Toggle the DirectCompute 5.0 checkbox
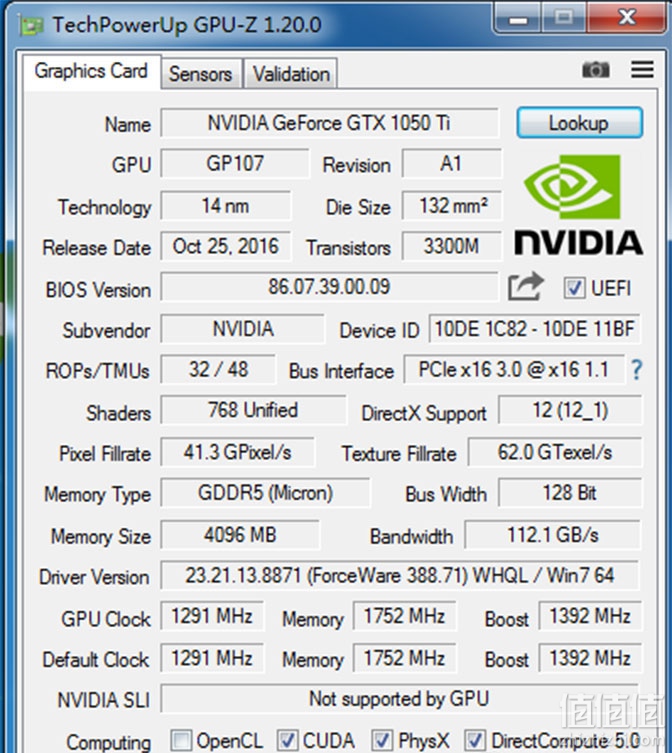This screenshot has width=672, height=753. click(475, 740)
